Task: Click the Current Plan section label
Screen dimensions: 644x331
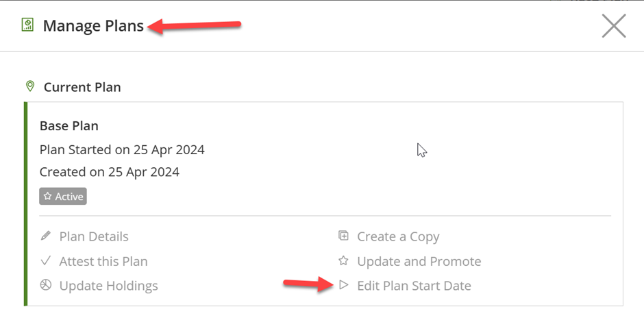Action: (82, 87)
